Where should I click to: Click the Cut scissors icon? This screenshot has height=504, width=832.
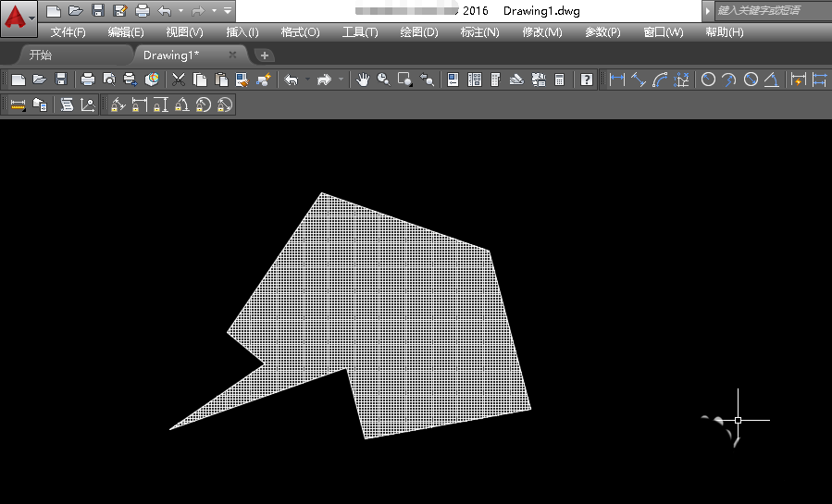(x=179, y=80)
